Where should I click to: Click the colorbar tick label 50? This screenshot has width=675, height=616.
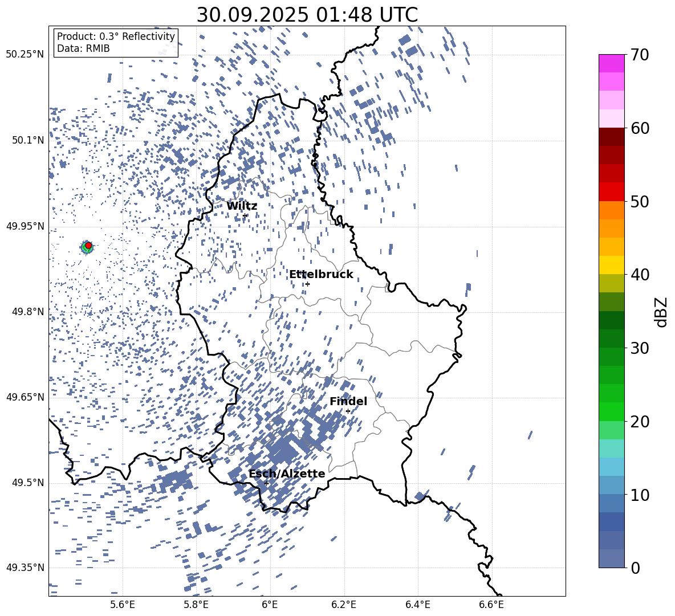pyautogui.click(x=640, y=201)
